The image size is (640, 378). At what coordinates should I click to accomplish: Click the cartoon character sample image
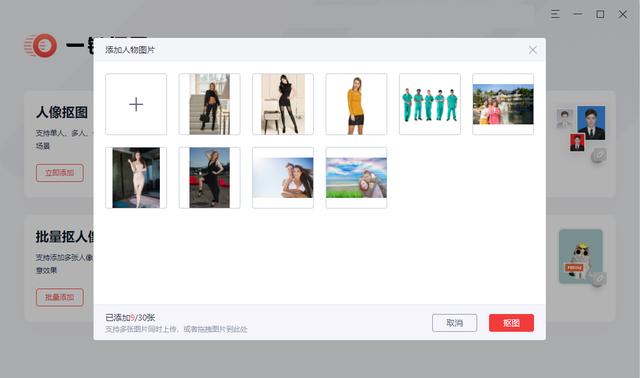(x=581, y=256)
